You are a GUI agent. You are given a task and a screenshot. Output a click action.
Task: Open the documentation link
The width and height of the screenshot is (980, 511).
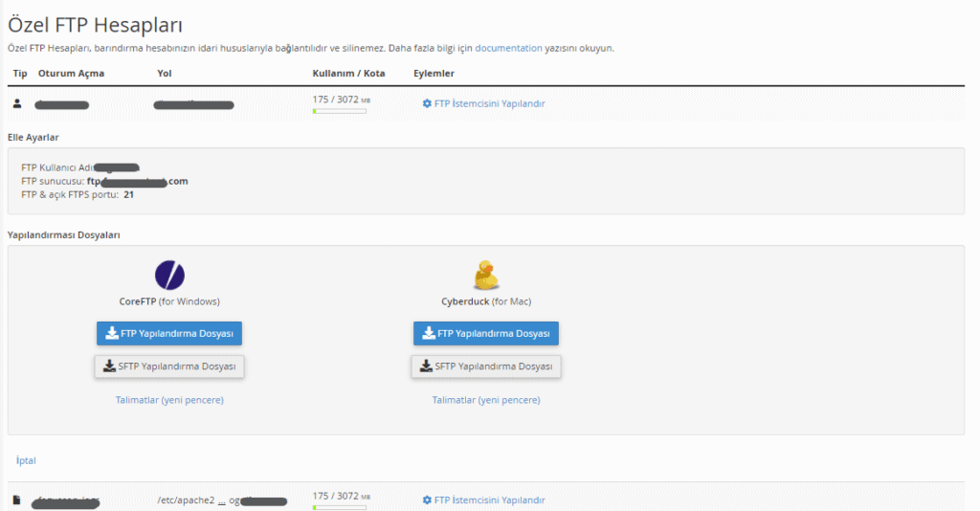coord(509,48)
